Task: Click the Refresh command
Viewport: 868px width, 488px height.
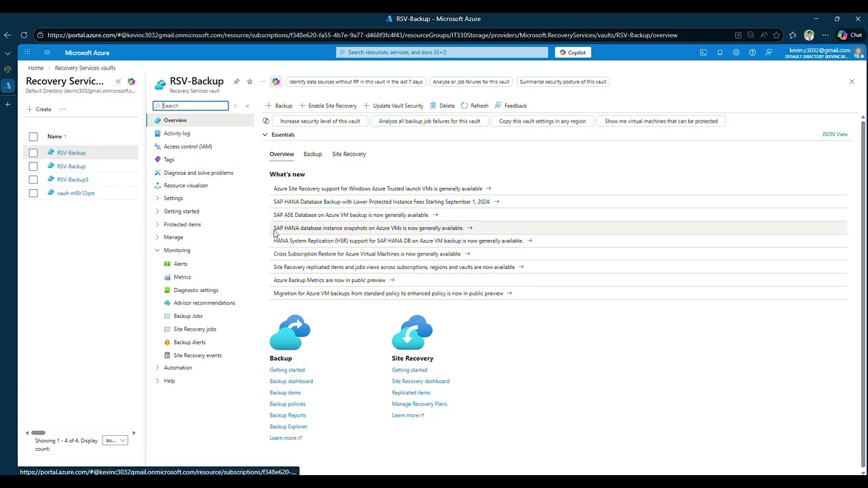Action: click(475, 106)
